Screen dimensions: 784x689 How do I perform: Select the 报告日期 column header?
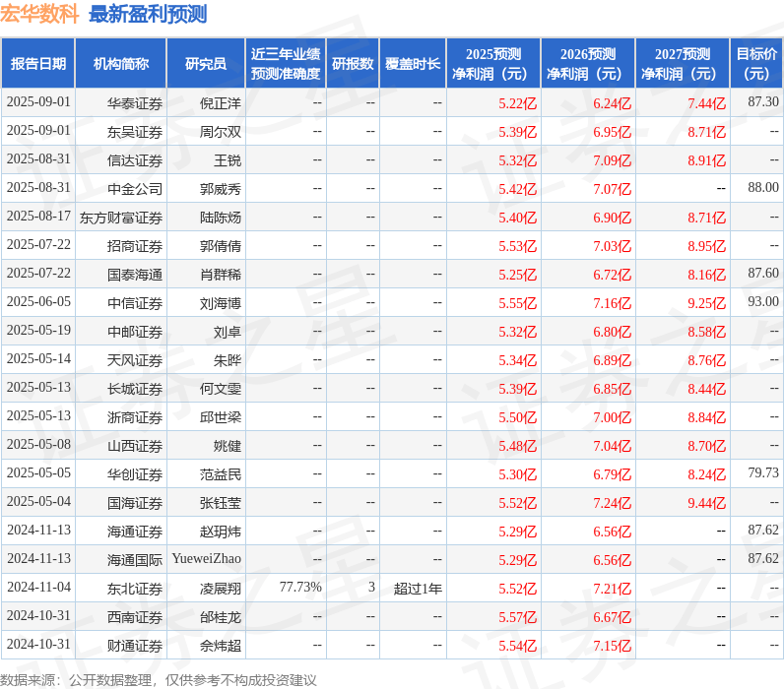tap(38, 64)
